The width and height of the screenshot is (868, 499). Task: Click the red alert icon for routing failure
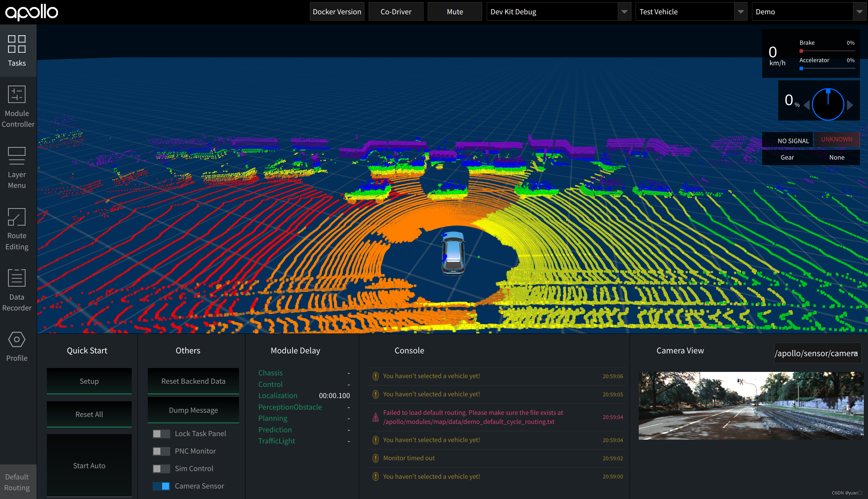tap(376, 417)
